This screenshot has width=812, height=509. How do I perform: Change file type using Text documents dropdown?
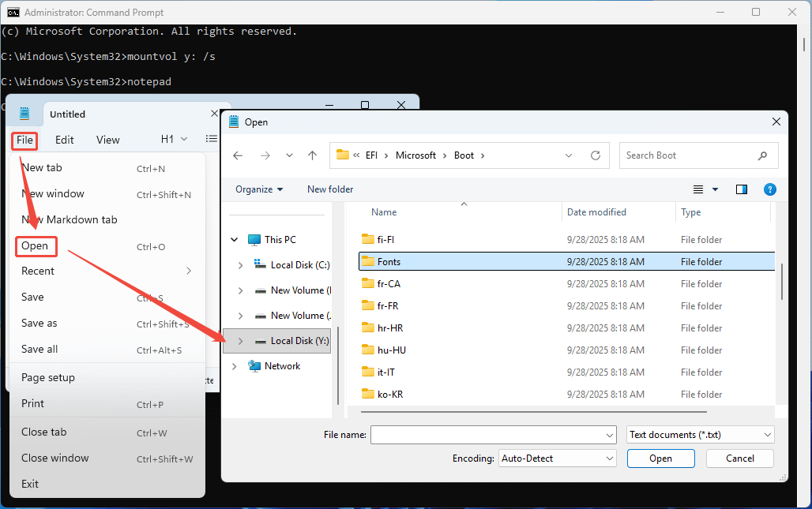click(699, 434)
